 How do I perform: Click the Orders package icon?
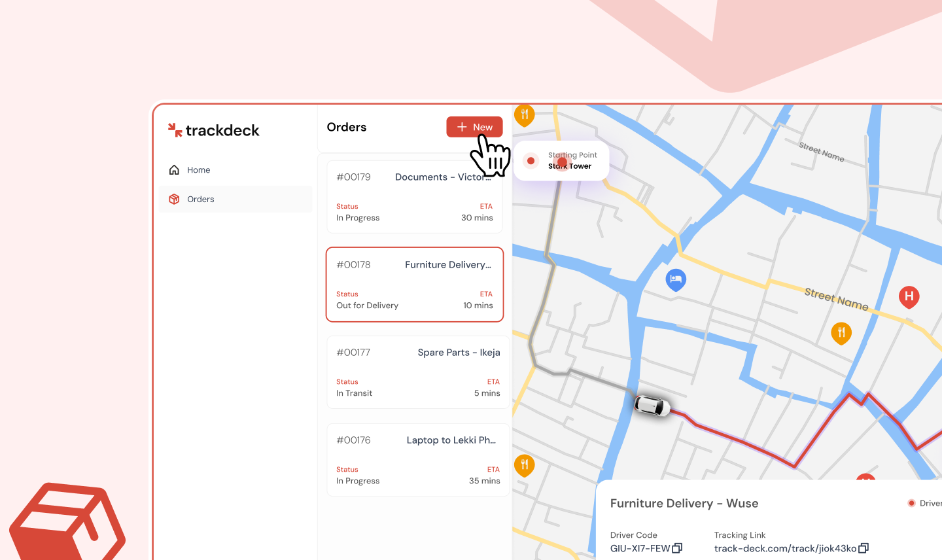(174, 199)
